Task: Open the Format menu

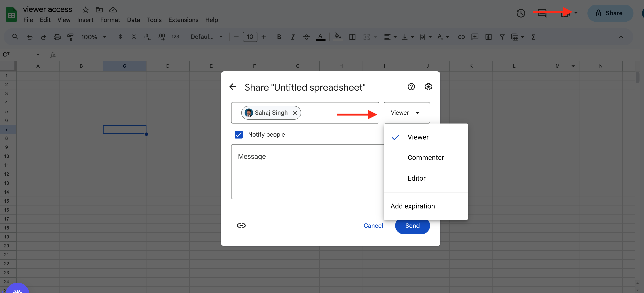Action: [x=110, y=20]
